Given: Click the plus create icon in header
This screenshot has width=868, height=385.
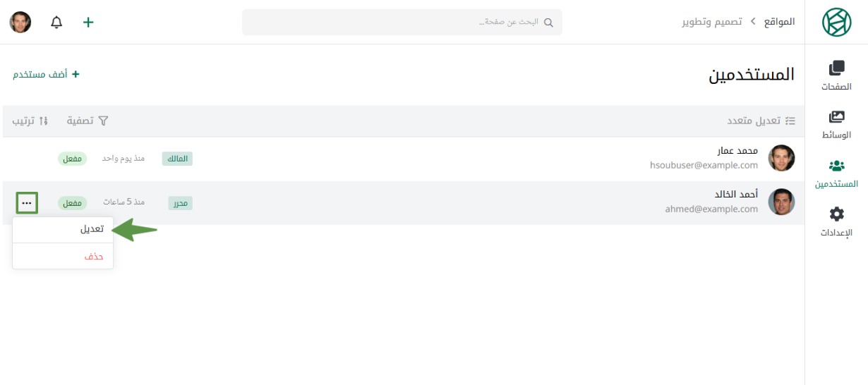Looking at the screenshot, I should tap(88, 22).
